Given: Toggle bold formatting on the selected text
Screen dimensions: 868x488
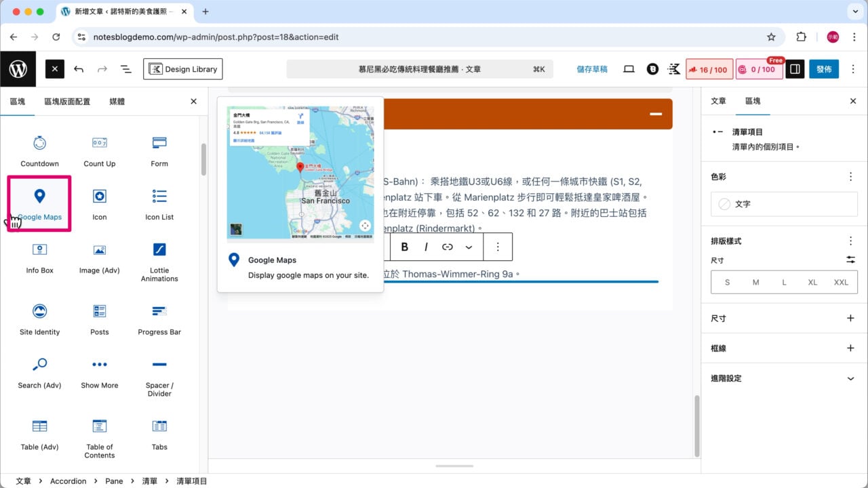Looking at the screenshot, I should (404, 247).
